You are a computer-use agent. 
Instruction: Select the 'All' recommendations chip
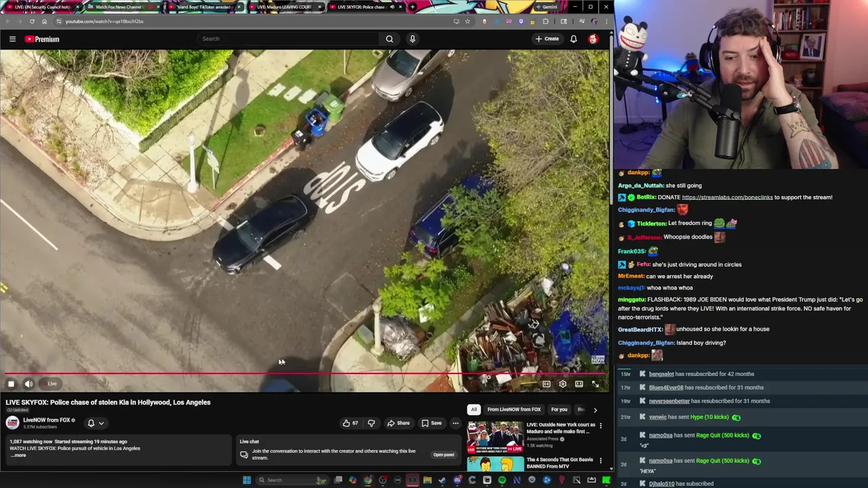[x=474, y=409]
